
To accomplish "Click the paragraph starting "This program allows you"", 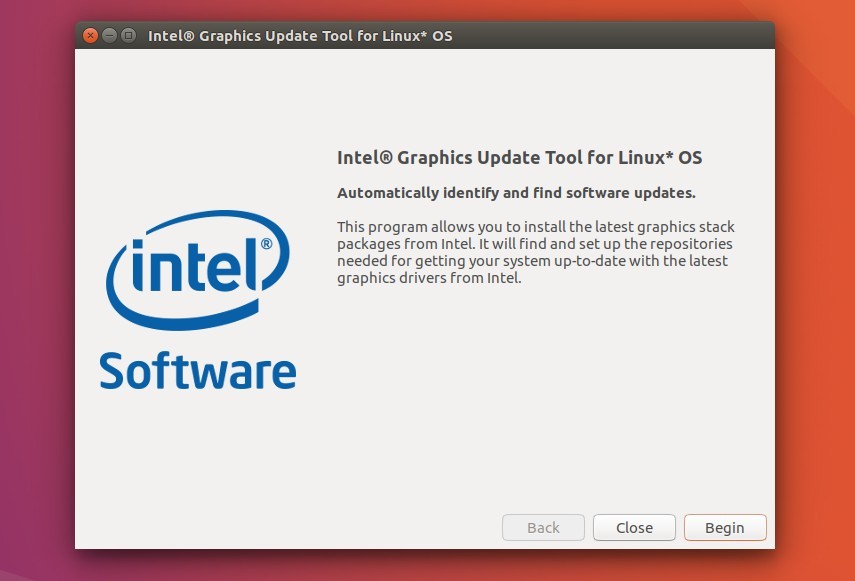I will click(535, 252).
